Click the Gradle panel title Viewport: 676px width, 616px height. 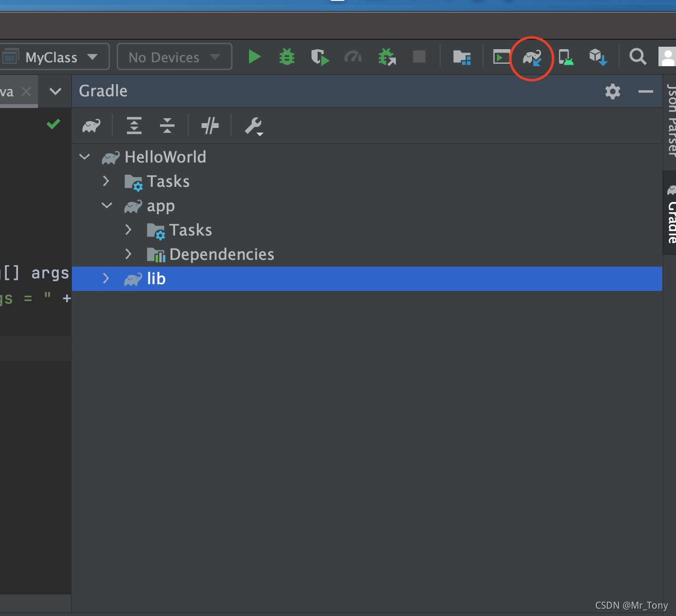pyautogui.click(x=103, y=91)
